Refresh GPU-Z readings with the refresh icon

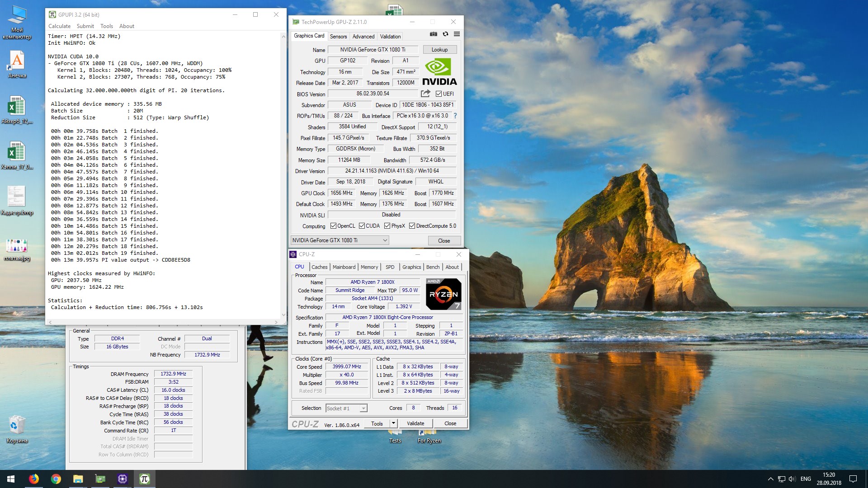pos(445,34)
